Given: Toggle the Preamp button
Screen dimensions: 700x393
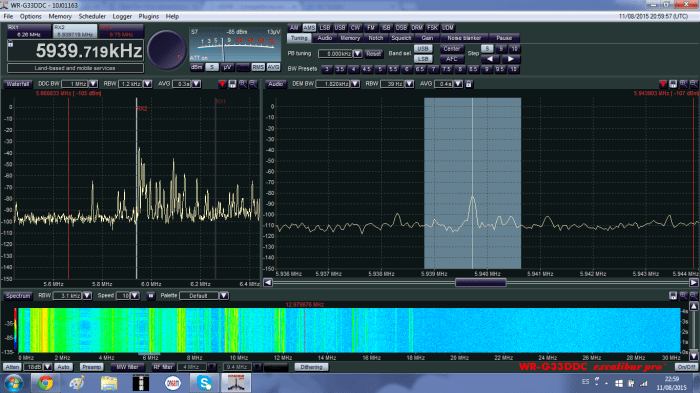Looking at the screenshot, I should coord(92,367).
